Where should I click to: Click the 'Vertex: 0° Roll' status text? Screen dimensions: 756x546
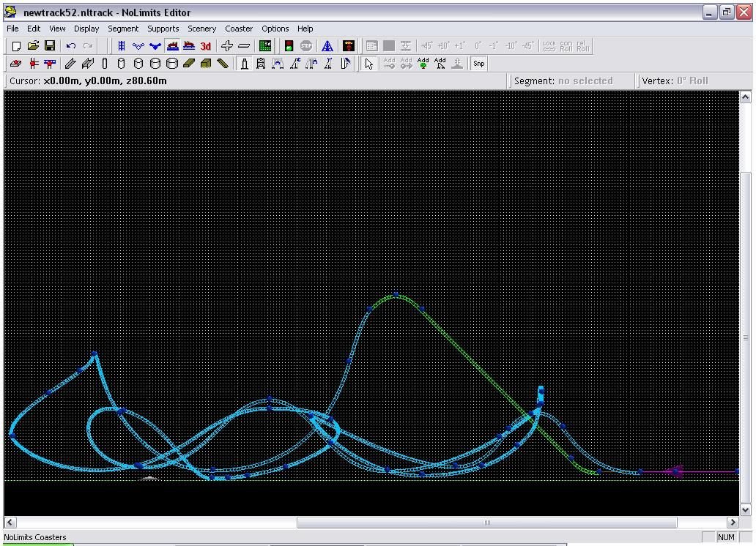[675, 81]
